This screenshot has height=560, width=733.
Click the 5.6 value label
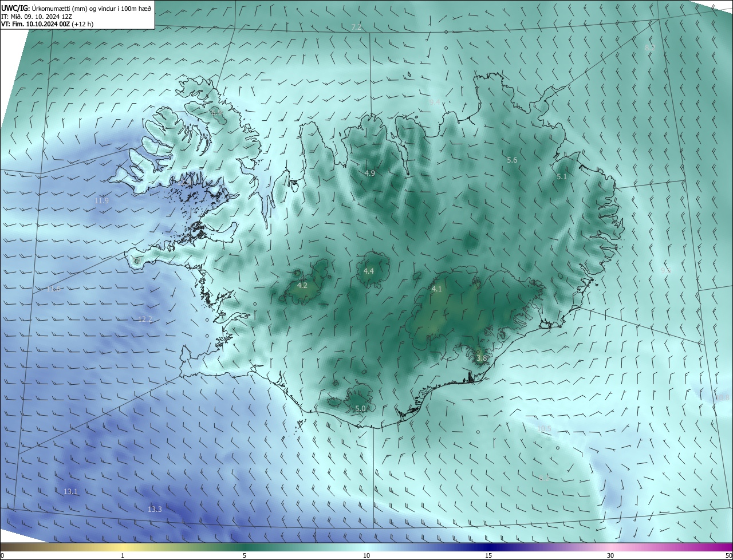[512, 160]
